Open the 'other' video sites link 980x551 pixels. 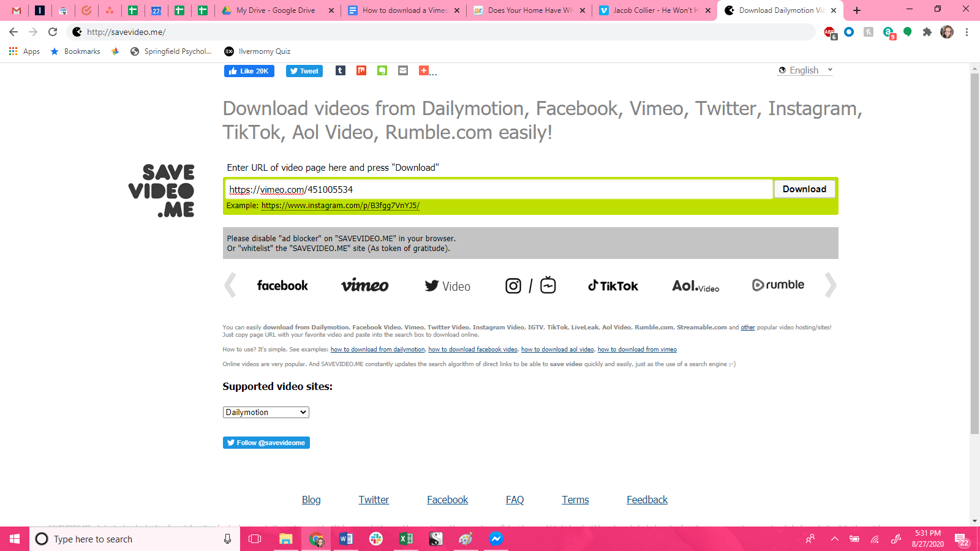coord(748,328)
